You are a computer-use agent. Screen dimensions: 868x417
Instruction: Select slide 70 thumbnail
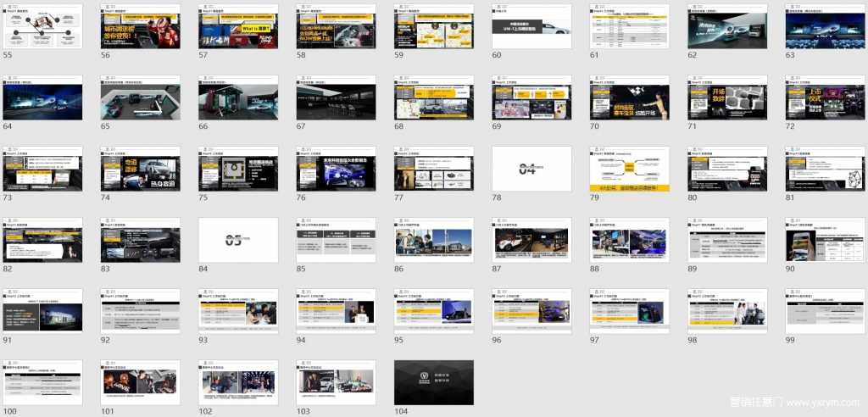[629, 97]
